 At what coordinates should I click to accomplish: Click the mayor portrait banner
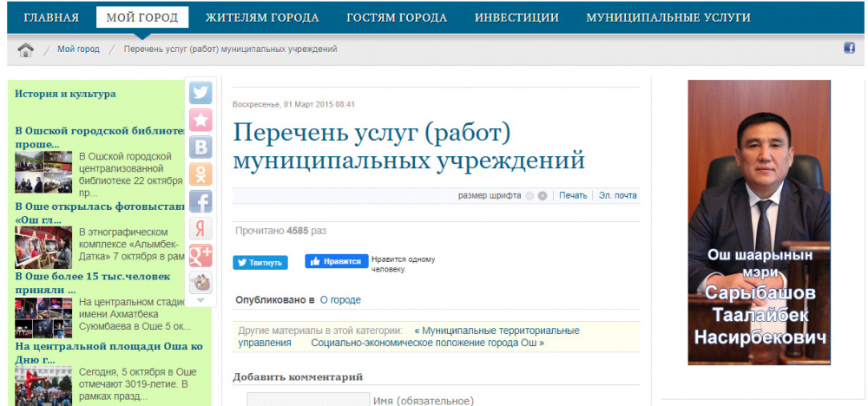[x=758, y=222]
